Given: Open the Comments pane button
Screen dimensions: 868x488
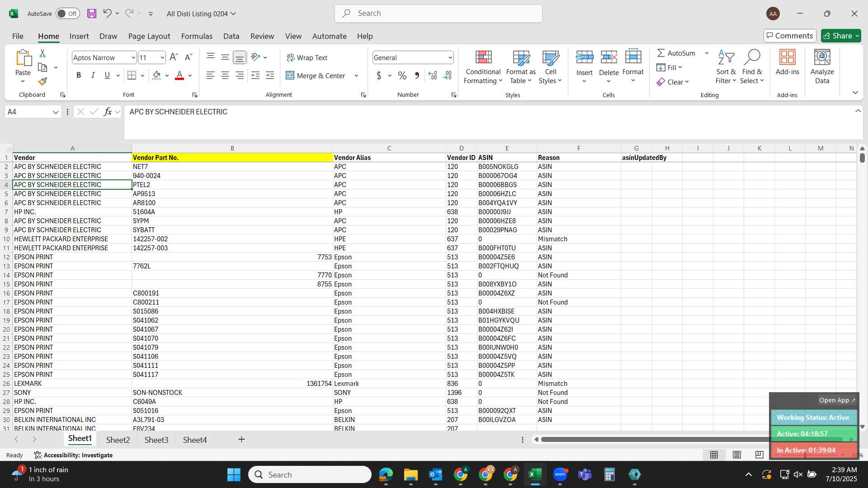Looking at the screenshot, I should (x=790, y=36).
